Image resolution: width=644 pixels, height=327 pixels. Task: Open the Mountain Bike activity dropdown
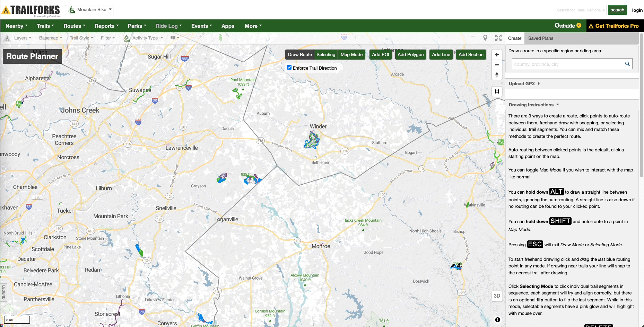[x=90, y=10]
